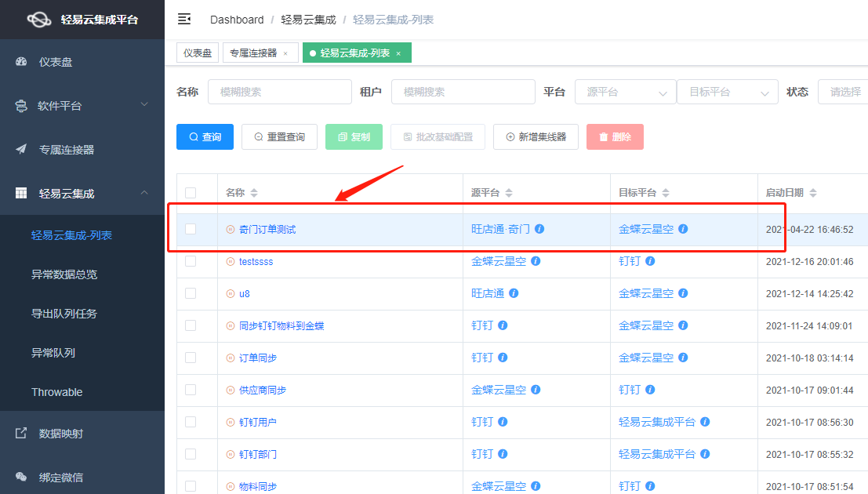Select the 轻易云集成-列表 tab

click(x=357, y=53)
